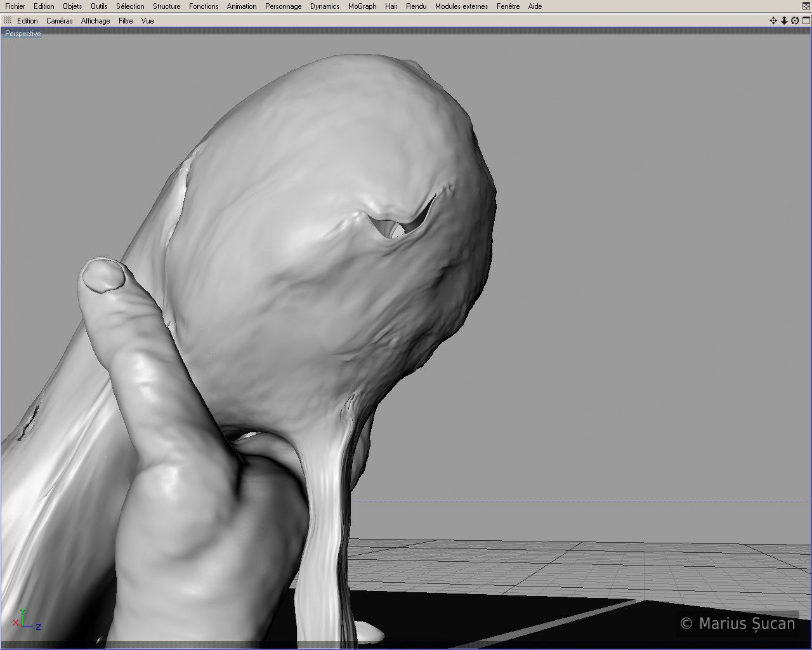Open the Modules externes menu
The height and width of the screenshot is (650, 812).
461,6
